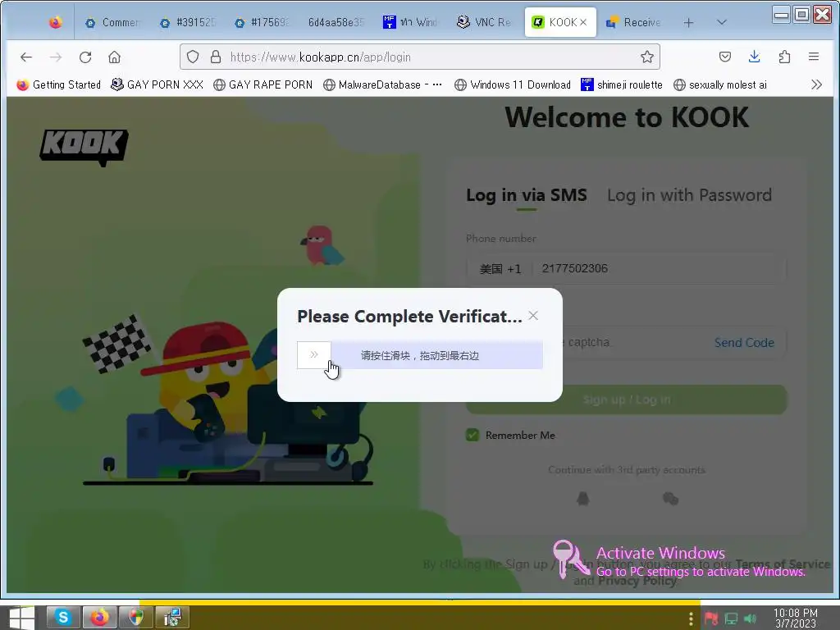The height and width of the screenshot is (630, 840).
Task: Click the KOOK logo
Action: (x=84, y=148)
